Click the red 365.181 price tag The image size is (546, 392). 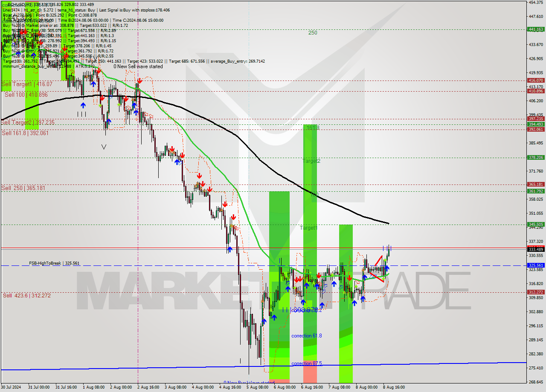coord(536,184)
